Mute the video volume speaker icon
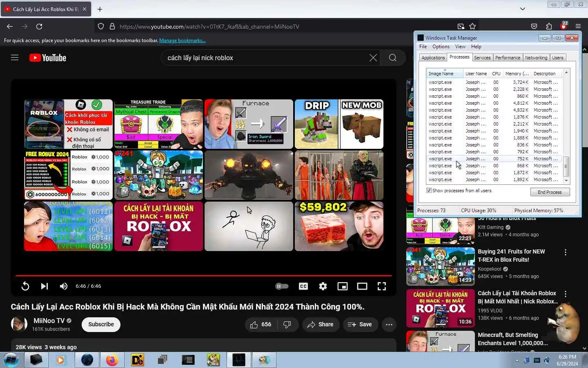The width and height of the screenshot is (588, 368). (x=63, y=286)
